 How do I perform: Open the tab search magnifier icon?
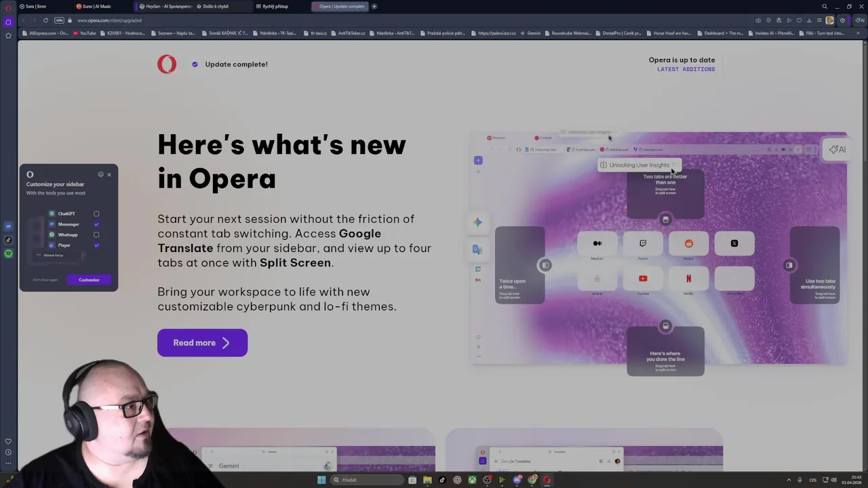825,6
